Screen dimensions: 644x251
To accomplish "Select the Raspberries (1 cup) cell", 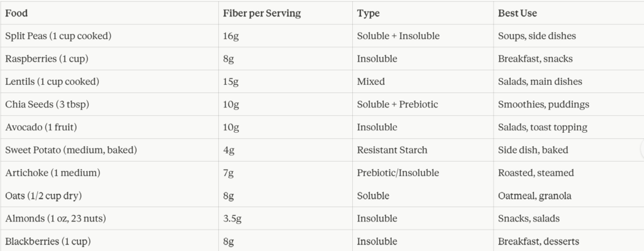I will (x=109, y=59).
